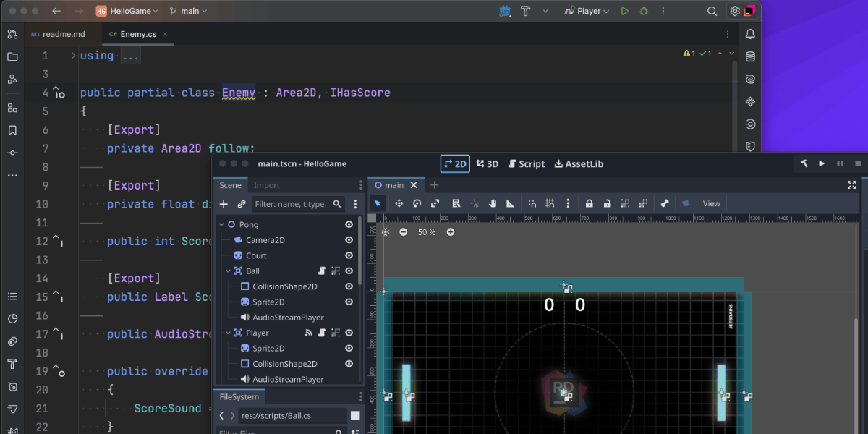Open the main branch dropdown

click(188, 11)
